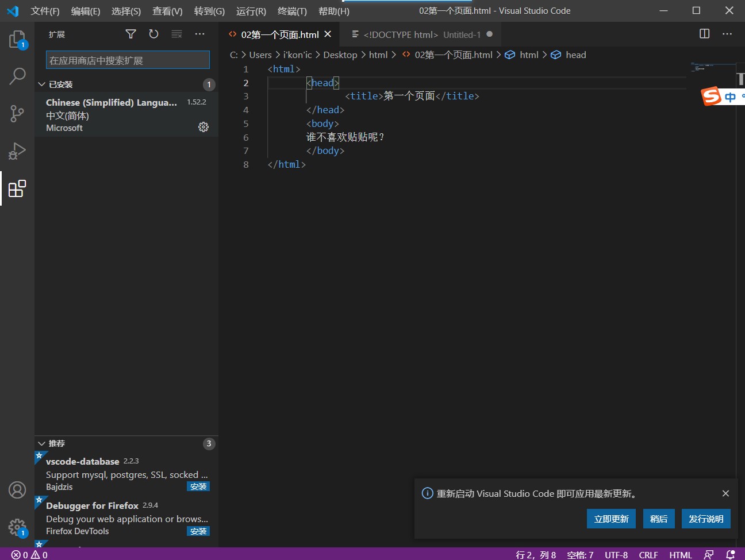The image size is (745, 560).
Task: Select Chinese (Simplified) Language pack entry
Action: coord(126,114)
